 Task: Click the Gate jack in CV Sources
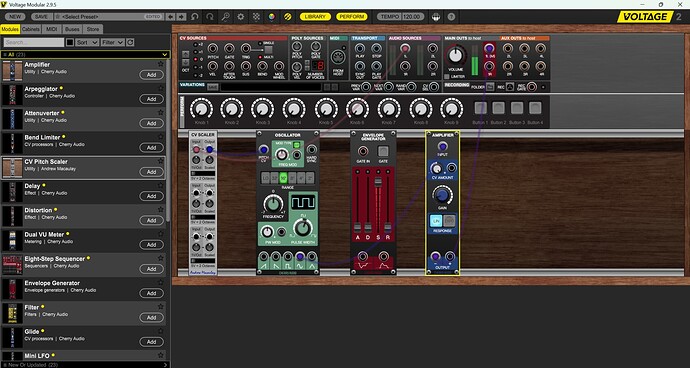pos(229,48)
